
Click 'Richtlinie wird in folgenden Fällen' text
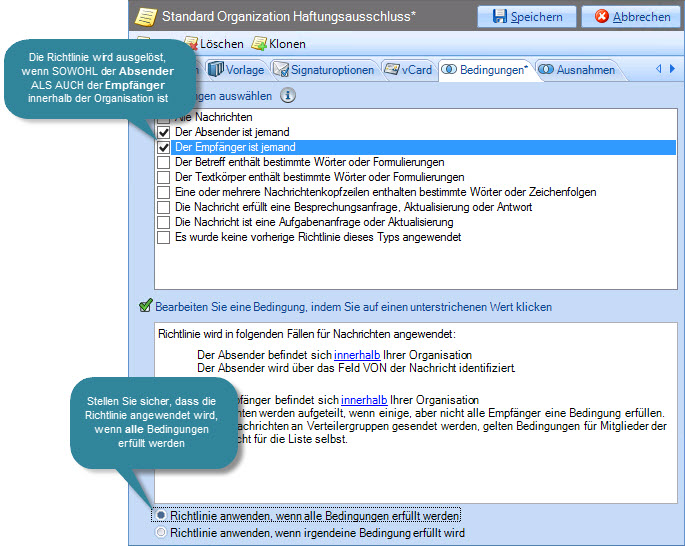[307, 334]
